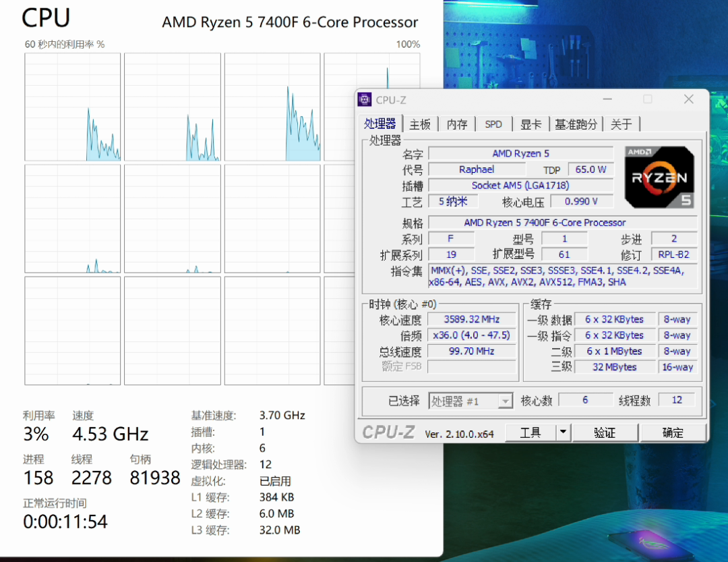Click the 逻辑处理器 value 12 in Task Manager

tap(266, 464)
